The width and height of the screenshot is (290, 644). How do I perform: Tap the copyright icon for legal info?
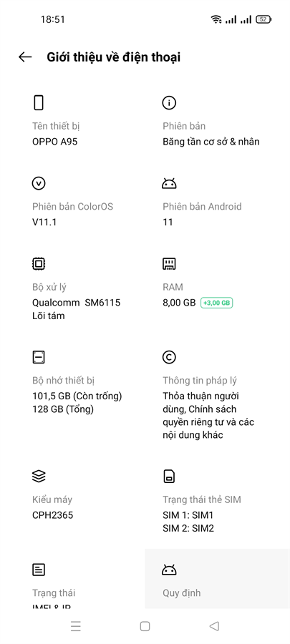(x=169, y=357)
